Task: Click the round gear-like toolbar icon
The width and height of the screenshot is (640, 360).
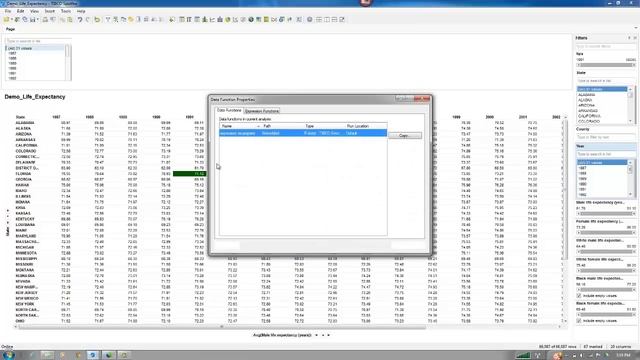Action: pyautogui.click(x=310, y=19)
